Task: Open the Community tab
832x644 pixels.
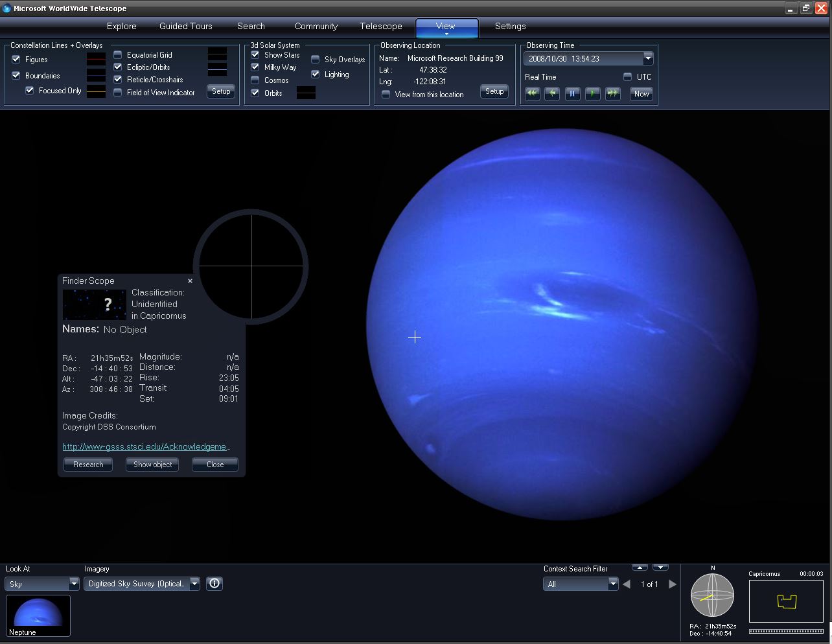Action: [316, 26]
